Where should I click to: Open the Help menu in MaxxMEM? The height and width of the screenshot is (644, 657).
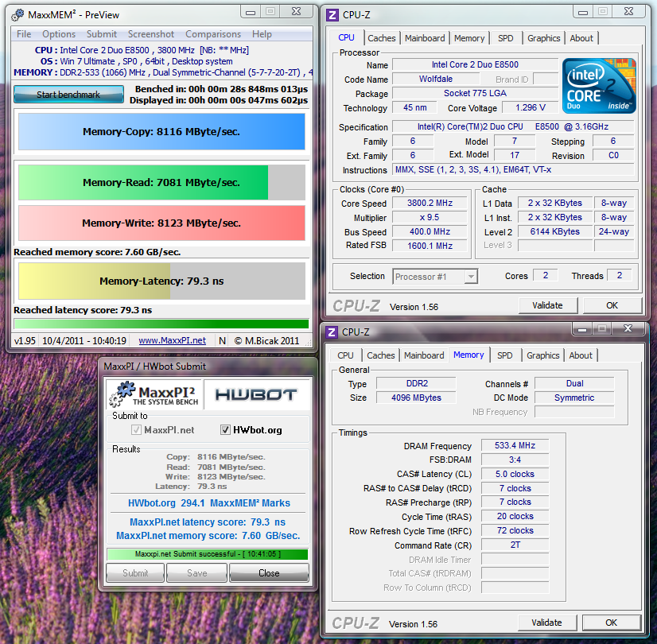[x=262, y=34]
